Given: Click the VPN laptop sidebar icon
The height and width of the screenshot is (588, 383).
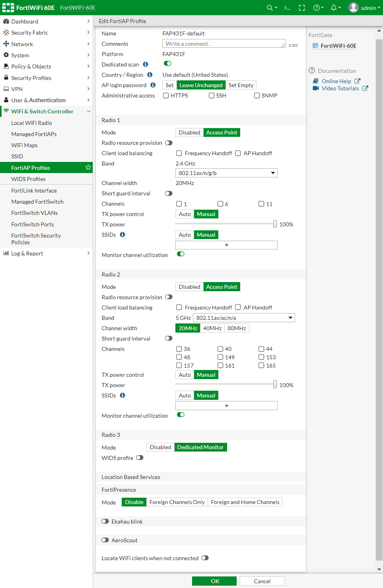Looking at the screenshot, I should pyautogui.click(x=6, y=89).
